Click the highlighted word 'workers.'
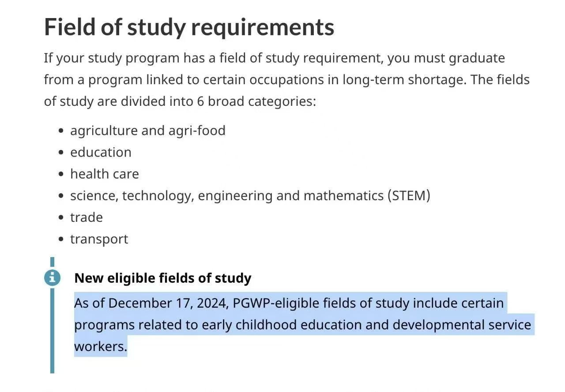Screen dimensions: 565x392 [x=101, y=347]
